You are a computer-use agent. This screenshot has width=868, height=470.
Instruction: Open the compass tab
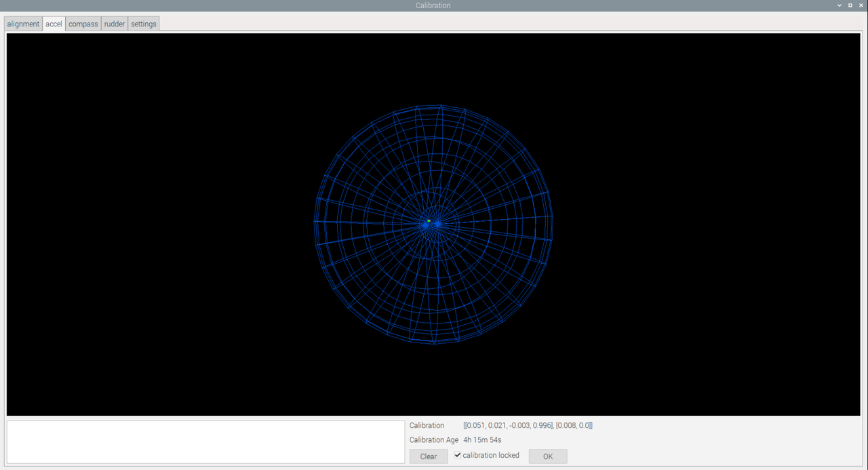coord(83,24)
